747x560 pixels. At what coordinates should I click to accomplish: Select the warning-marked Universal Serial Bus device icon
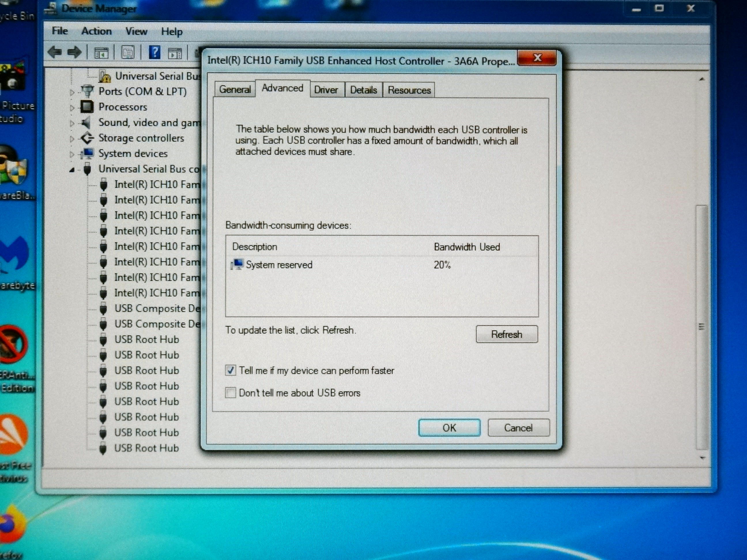pos(105,77)
